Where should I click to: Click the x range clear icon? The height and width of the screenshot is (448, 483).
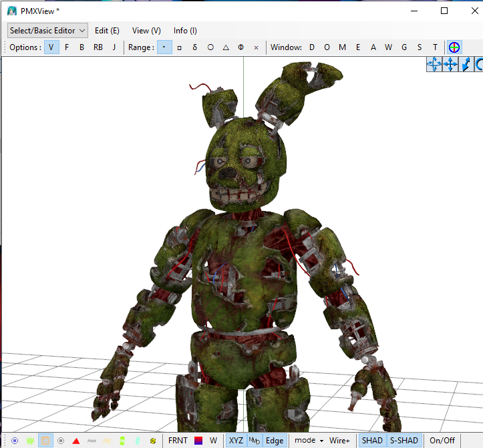point(256,47)
